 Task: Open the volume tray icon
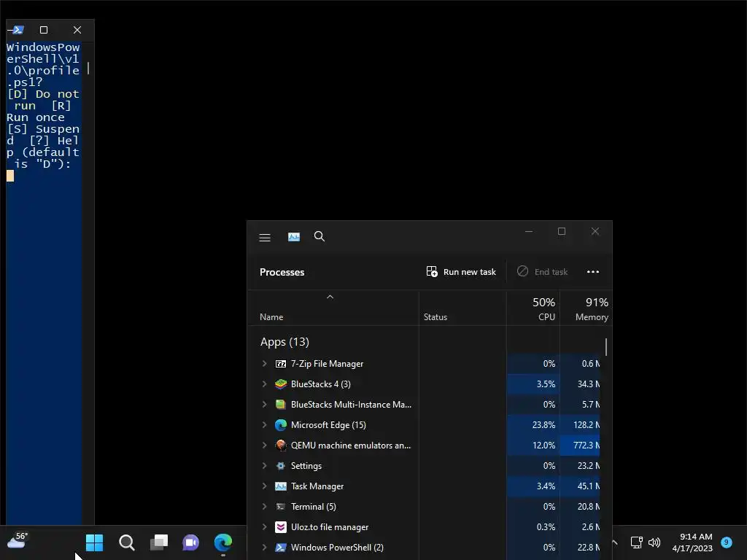pos(654,542)
